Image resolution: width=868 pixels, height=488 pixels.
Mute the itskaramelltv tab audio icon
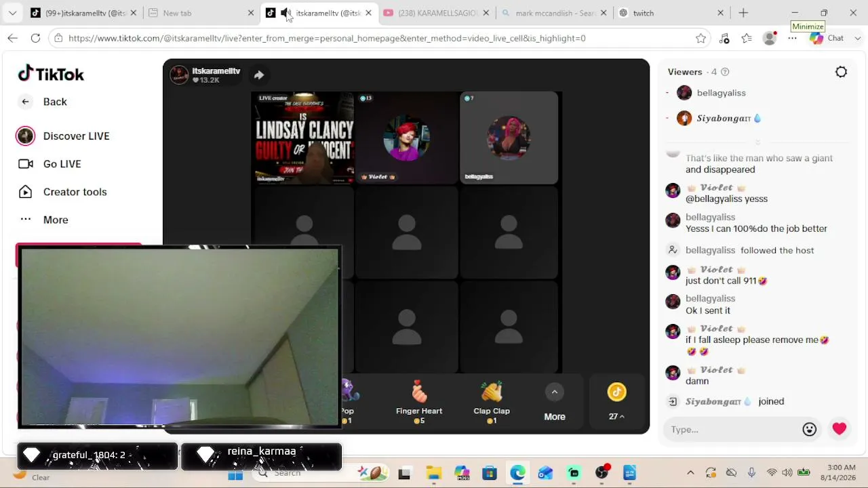click(x=285, y=13)
